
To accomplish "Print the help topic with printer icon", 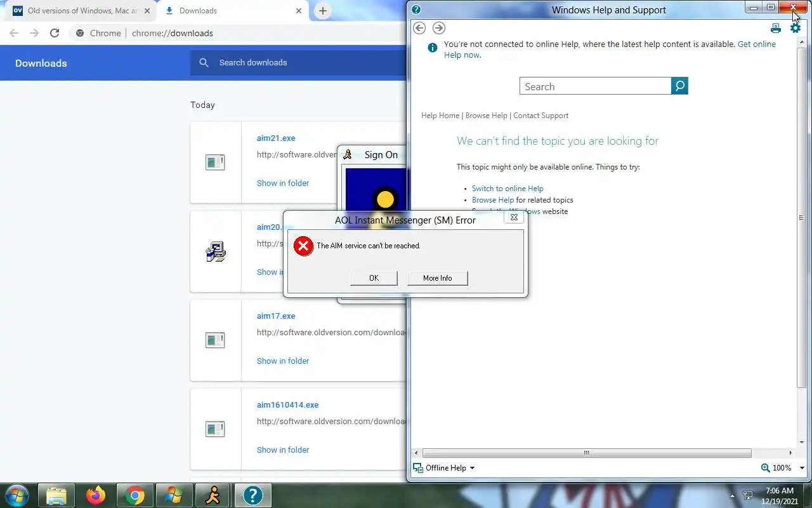I will [x=775, y=28].
